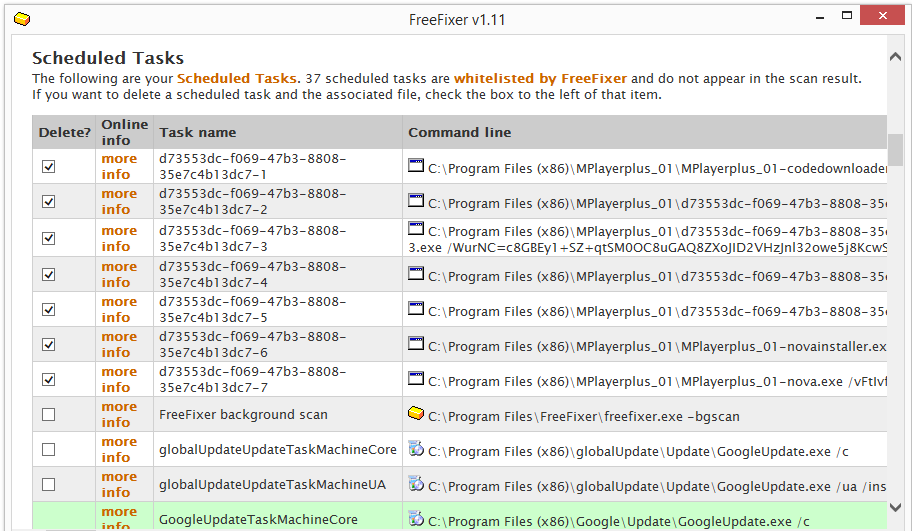Viewport: 912px width, 531px height.
Task: Follow the Scheduled Tasks link in description
Action: click(237, 79)
